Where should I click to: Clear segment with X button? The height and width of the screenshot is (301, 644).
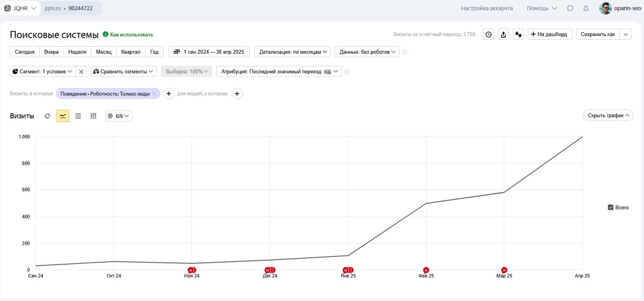pyautogui.click(x=81, y=71)
